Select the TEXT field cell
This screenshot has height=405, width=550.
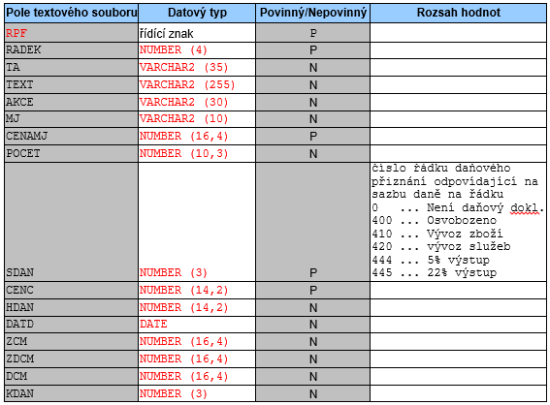[x=72, y=85]
